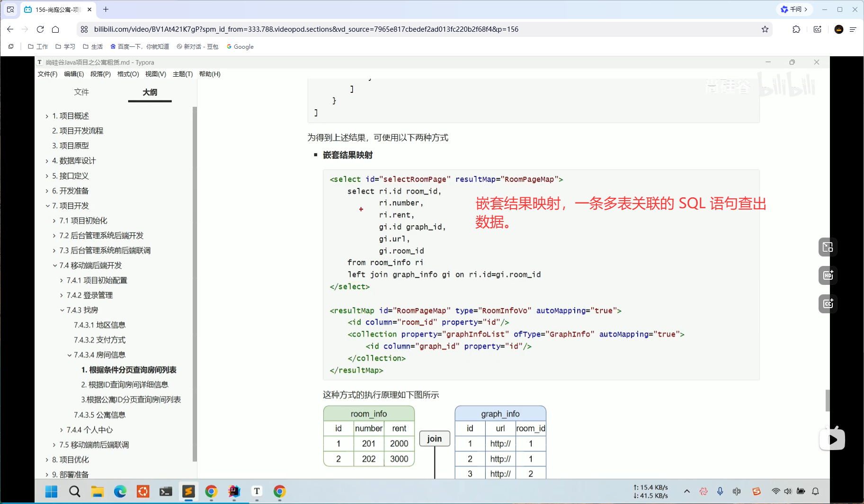Jump to 3. 项目原型 heading

coord(71,146)
